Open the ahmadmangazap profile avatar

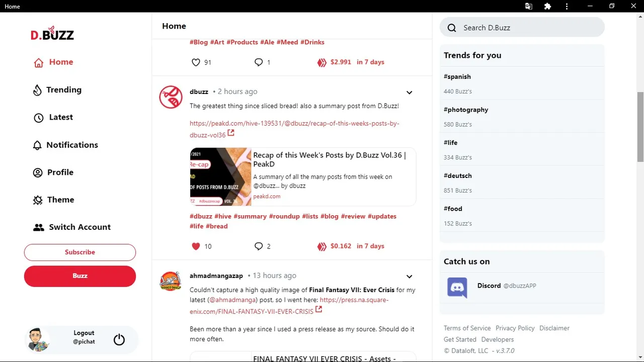coord(171,281)
